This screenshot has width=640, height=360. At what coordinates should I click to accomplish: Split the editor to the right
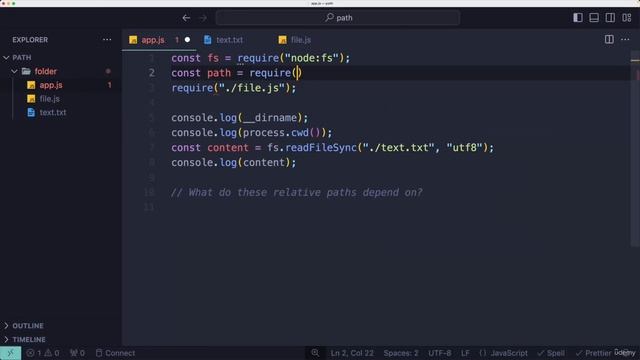(609, 39)
